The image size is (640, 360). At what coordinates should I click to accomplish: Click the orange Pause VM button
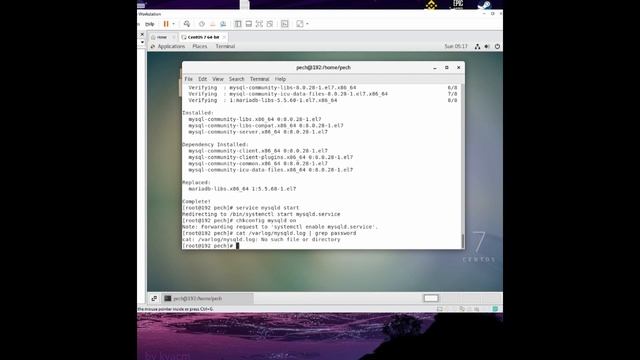(x=166, y=24)
